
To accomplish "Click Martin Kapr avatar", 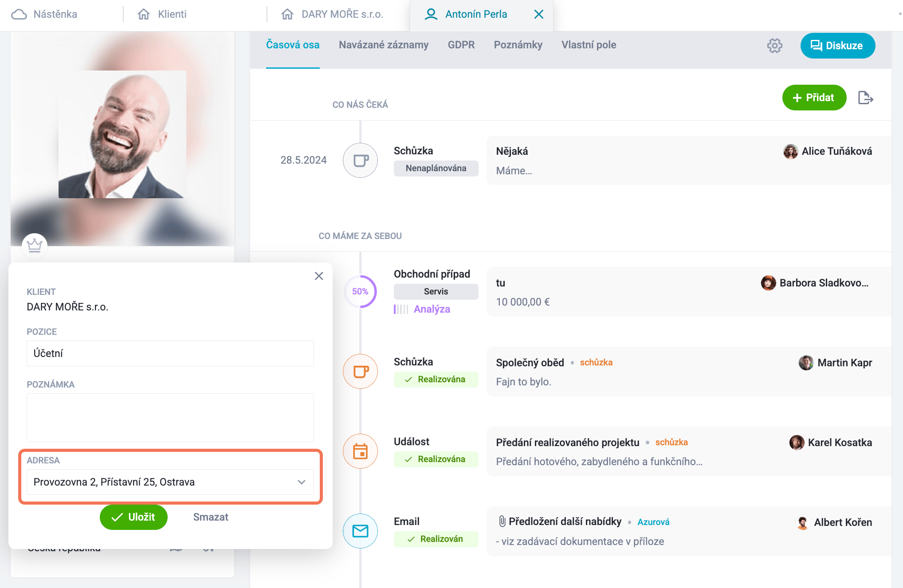I will (806, 363).
